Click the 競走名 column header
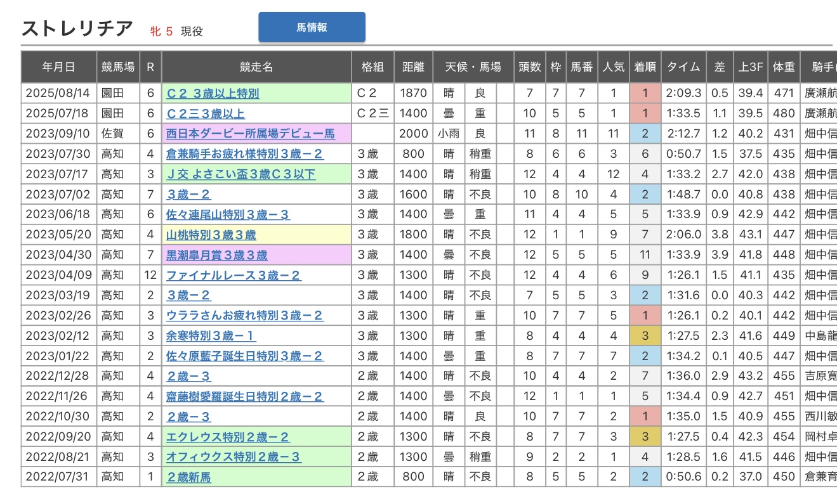This screenshot has height=504, width=837. point(256,67)
